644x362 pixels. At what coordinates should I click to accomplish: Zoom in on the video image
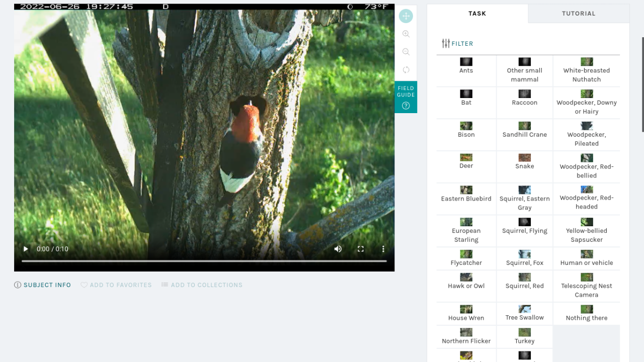click(x=406, y=34)
